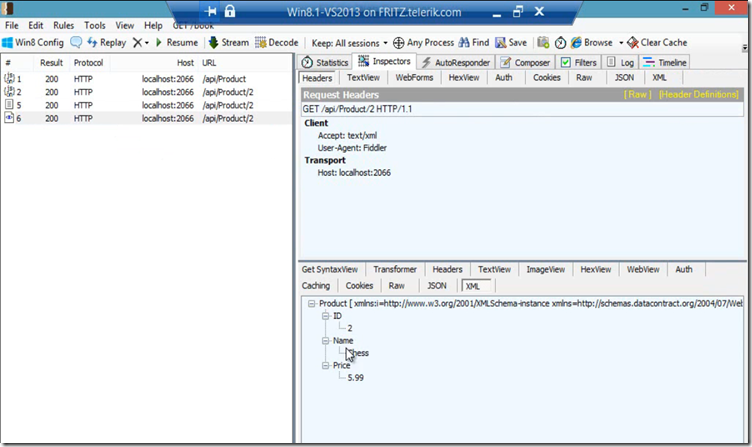Open request Raw inspector tab
The width and height of the screenshot is (752, 447).
tap(584, 78)
